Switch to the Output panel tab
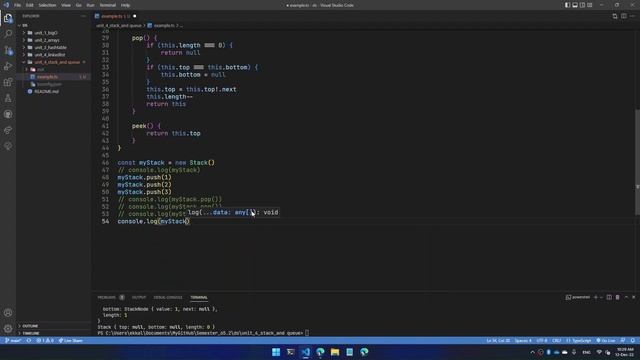Image resolution: width=640 pixels, height=360 pixels. (139, 297)
